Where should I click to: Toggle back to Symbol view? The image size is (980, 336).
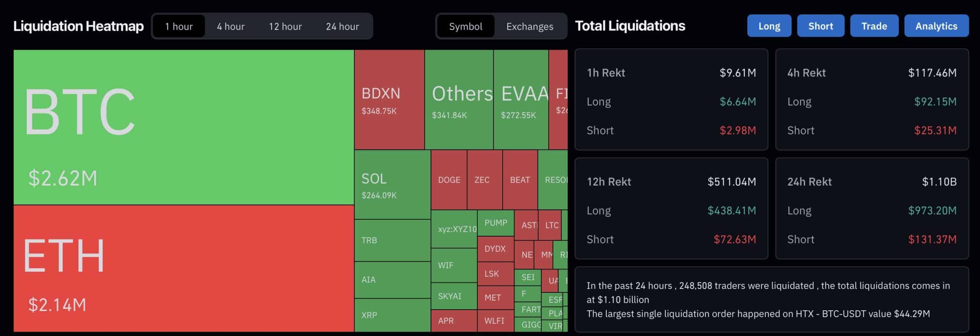coord(465,26)
